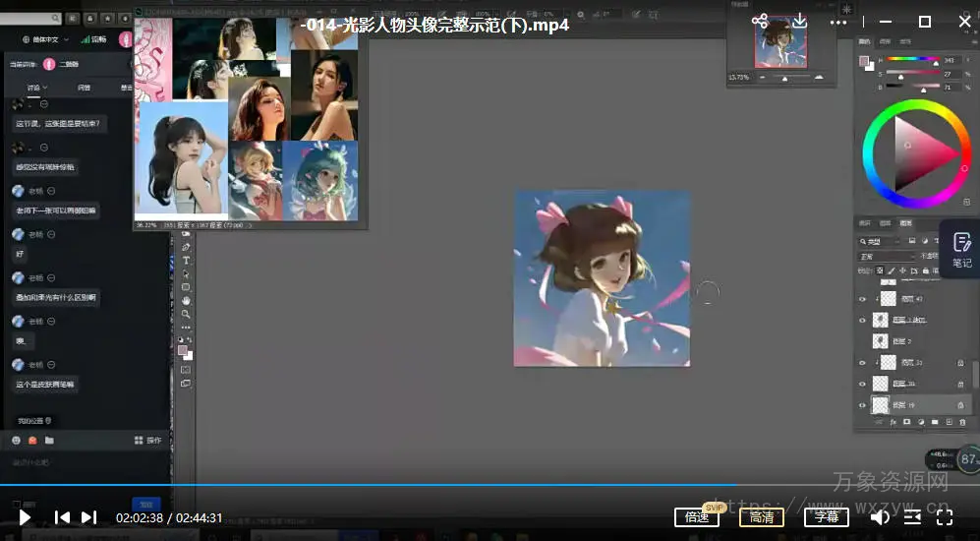Click the share icon at top

pyautogui.click(x=760, y=21)
